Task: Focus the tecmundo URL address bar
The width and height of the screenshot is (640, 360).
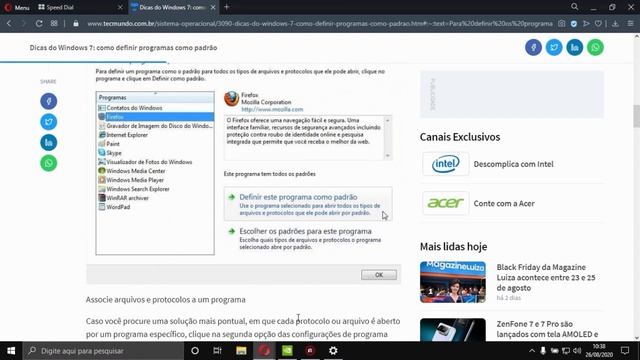Action: (x=320, y=24)
